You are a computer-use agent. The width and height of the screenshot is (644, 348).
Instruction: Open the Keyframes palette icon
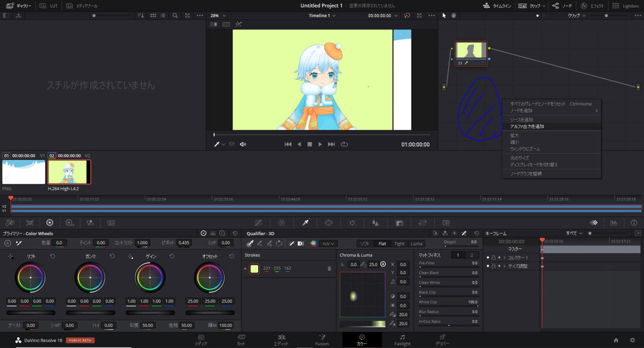pos(594,222)
